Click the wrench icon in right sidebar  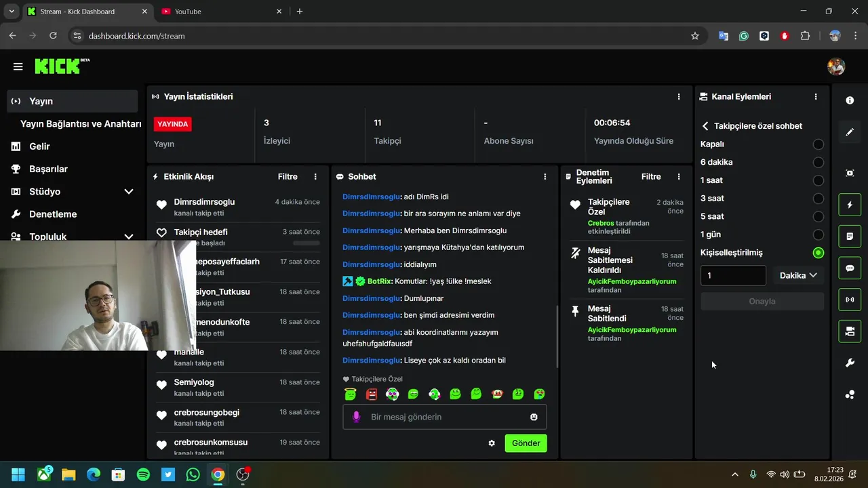tap(850, 363)
